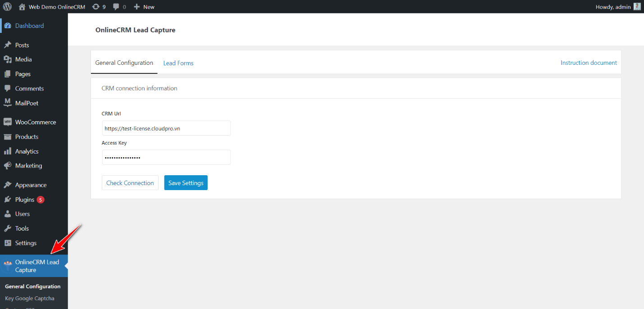Open the Key Google Captcha submenu item
The width and height of the screenshot is (644, 309).
point(29,298)
